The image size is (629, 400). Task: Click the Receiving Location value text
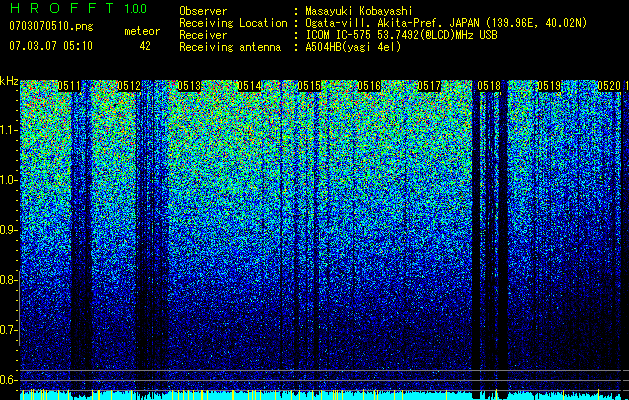(445, 23)
